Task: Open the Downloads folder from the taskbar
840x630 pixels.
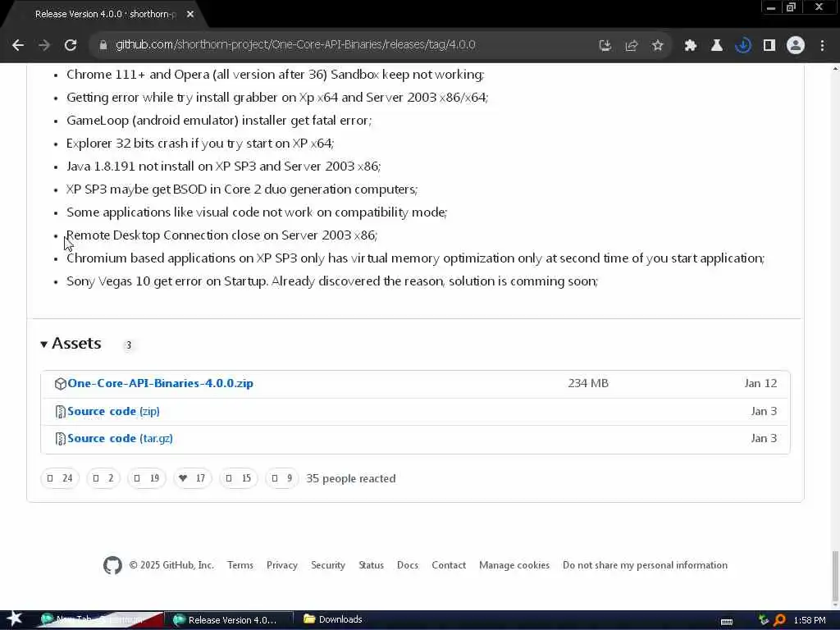Action: tap(333, 619)
